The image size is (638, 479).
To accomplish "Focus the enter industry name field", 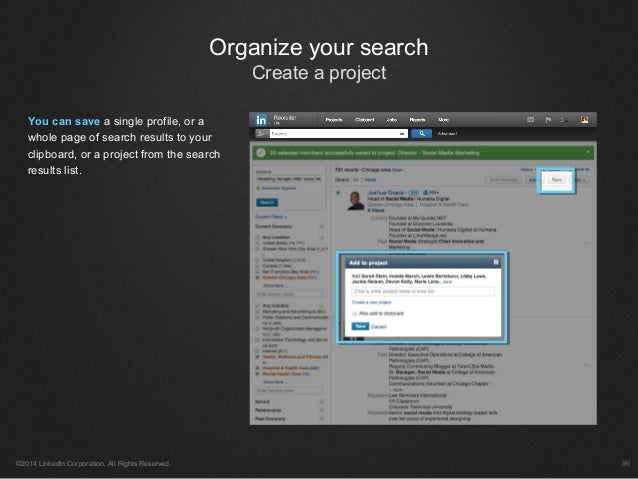I will pyautogui.click(x=289, y=390).
